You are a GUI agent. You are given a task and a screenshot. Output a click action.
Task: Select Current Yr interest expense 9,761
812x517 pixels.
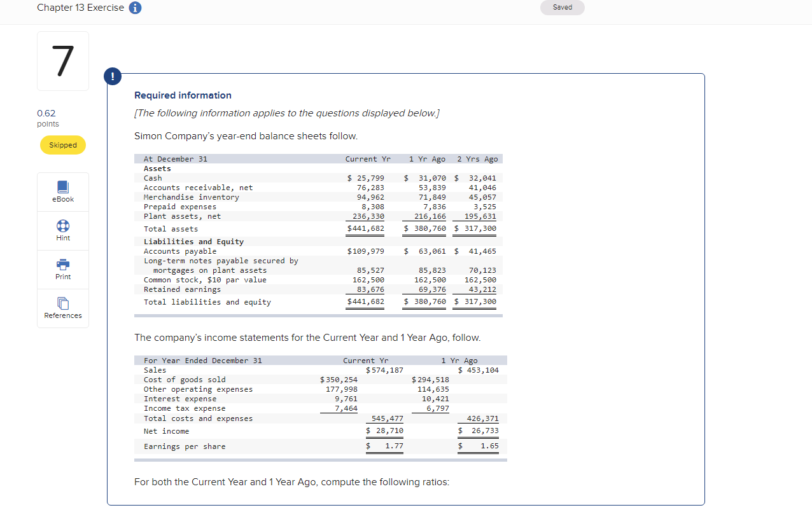pyautogui.click(x=346, y=399)
